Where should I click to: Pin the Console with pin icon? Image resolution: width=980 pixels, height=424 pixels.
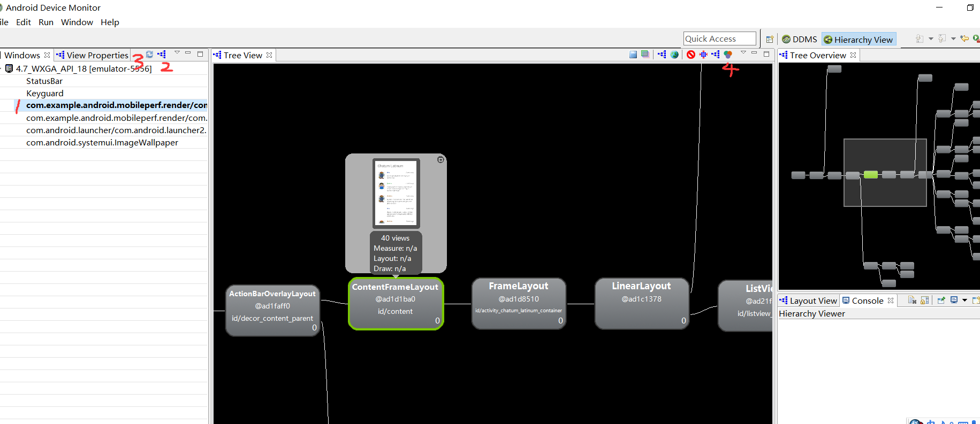tap(941, 300)
